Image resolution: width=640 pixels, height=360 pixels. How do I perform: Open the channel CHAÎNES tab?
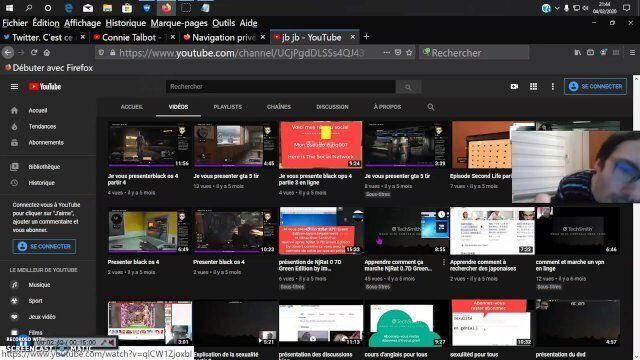pos(279,107)
